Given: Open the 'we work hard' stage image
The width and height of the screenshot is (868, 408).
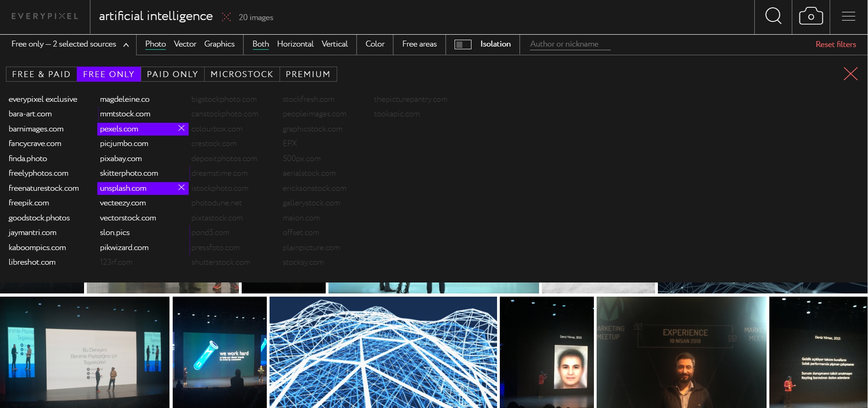Looking at the screenshot, I should click(220, 352).
